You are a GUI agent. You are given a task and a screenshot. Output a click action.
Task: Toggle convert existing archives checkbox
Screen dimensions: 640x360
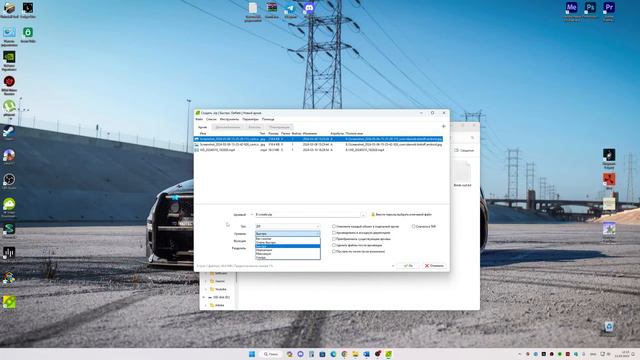pyautogui.click(x=334, y=239)
